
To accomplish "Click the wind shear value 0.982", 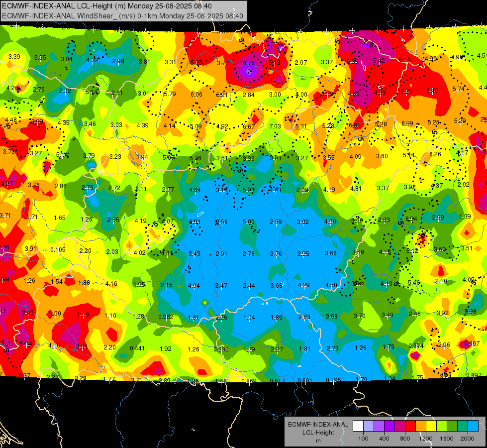I will pos(166,317).
